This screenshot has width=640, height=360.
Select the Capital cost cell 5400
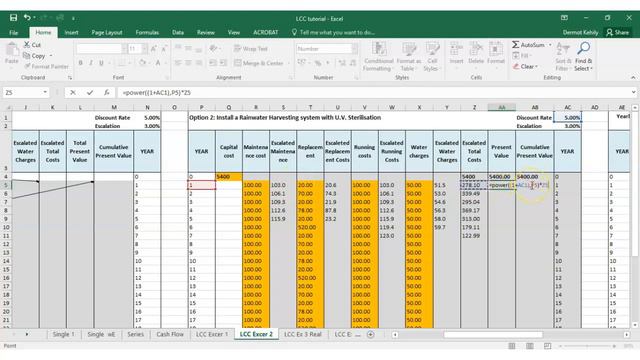point(229,177)
